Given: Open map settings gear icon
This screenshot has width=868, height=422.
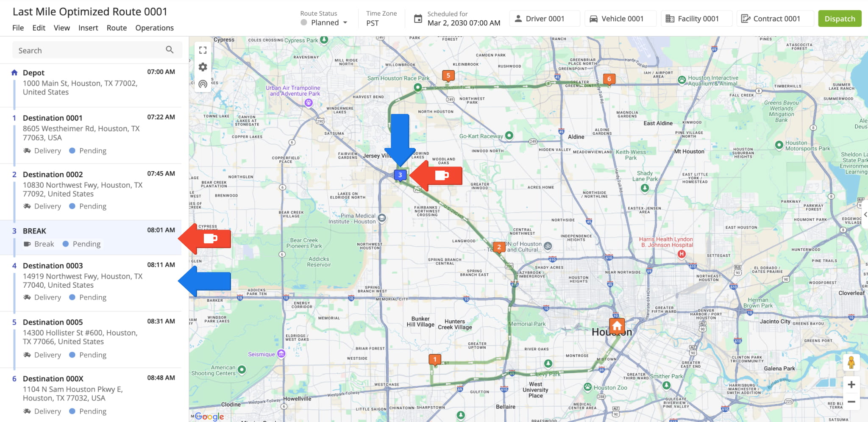Looking at the screenshot, I should [x=203, y=67].
